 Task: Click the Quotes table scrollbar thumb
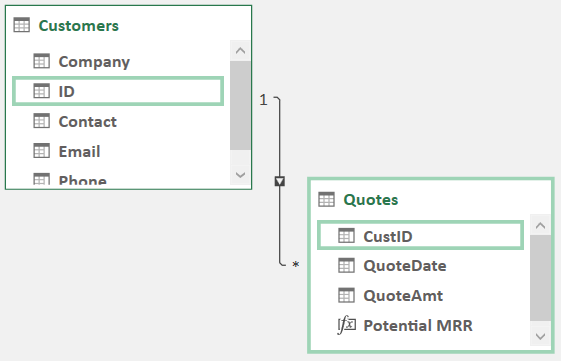(540, 278)
